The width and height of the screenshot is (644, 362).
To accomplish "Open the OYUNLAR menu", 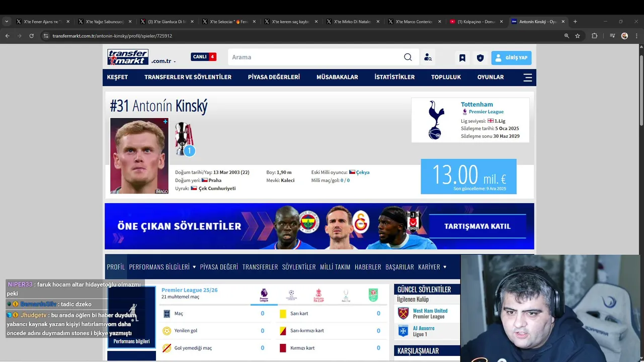I will point(491,77).
